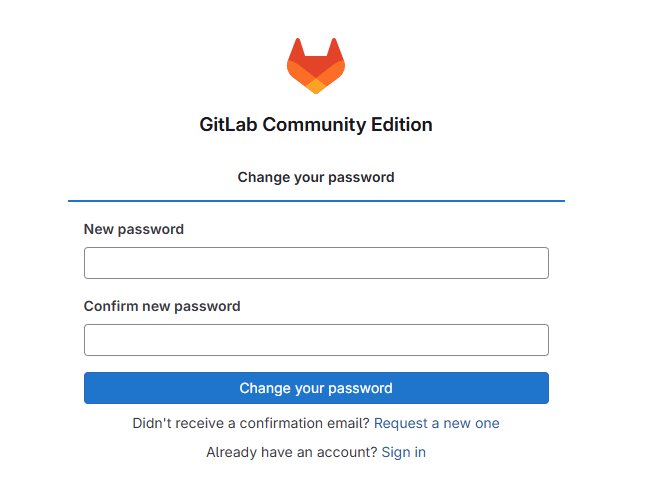Go to sign in for existing accounts
Screen dimensions: 648x483
(x=404, y=452)
